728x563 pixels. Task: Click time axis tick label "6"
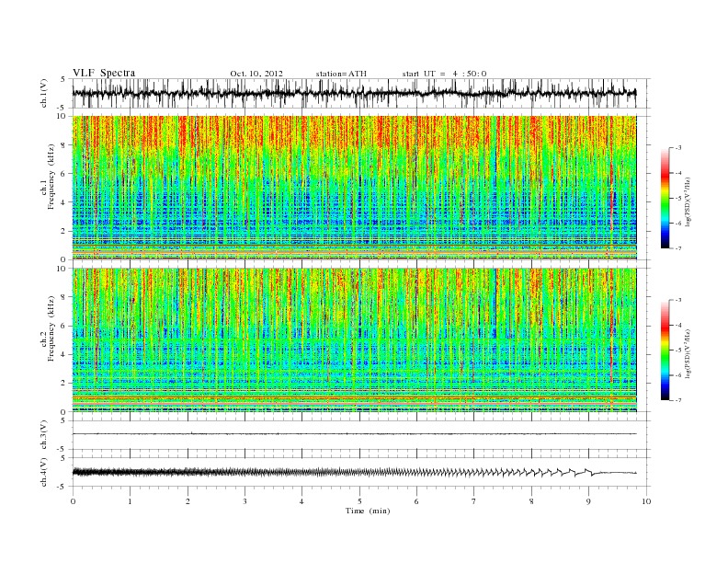pos(417,501)
